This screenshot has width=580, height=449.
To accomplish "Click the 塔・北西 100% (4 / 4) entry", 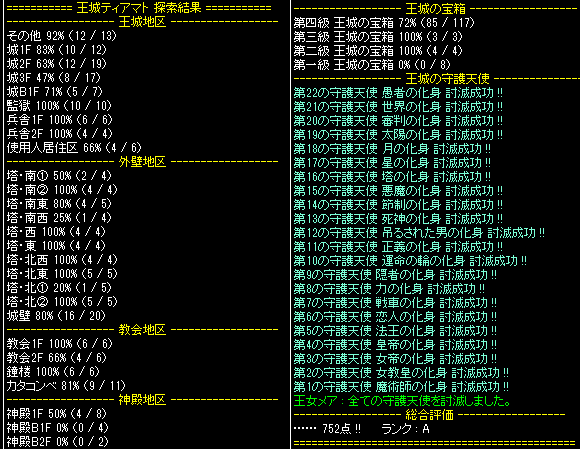I will pos(62,260).
